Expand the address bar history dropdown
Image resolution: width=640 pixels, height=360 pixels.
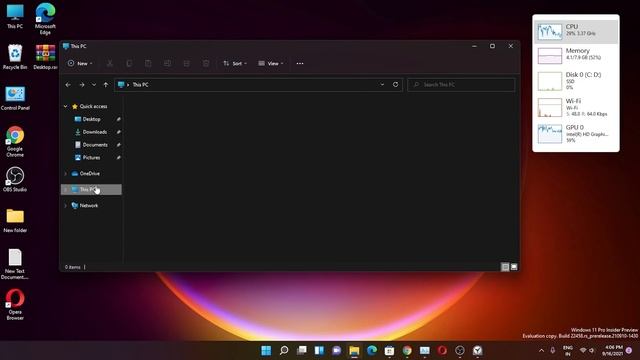tap(382, 84)
